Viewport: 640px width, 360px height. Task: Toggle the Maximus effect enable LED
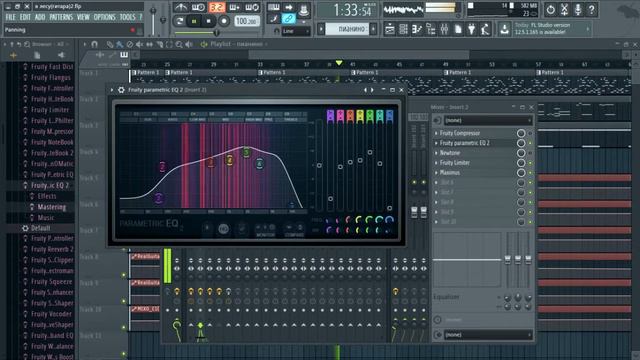530,173
